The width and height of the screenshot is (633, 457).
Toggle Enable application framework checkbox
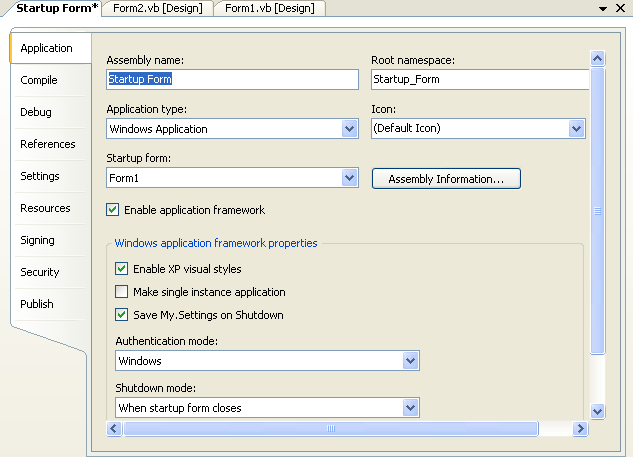pyautogui.click(x=113, y=210)
